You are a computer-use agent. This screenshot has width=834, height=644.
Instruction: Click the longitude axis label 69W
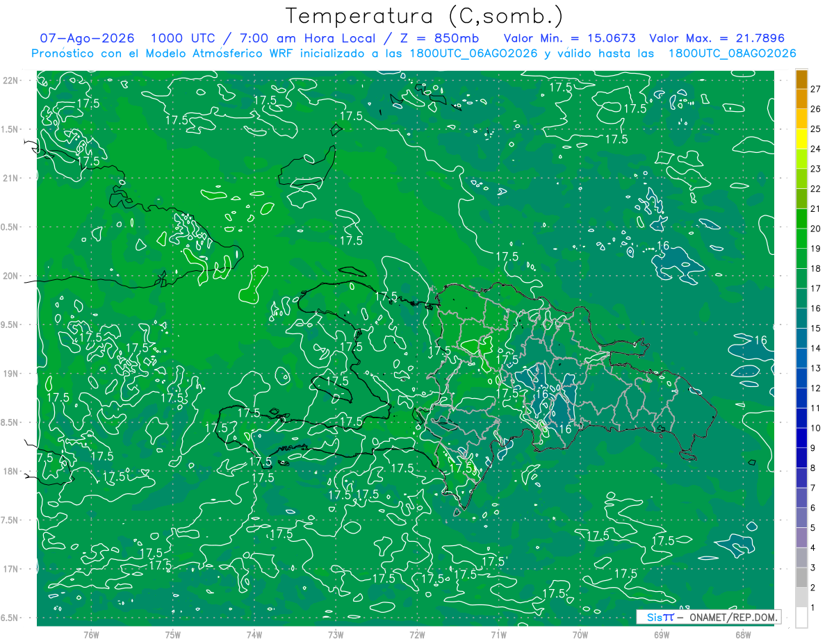(x=662, y=635)
